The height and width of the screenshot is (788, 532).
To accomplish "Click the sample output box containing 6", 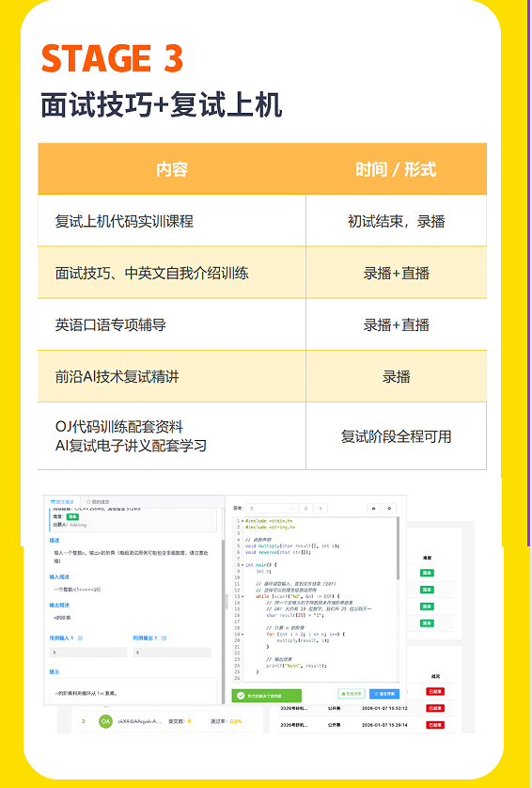I will click(x=172, y=653).
